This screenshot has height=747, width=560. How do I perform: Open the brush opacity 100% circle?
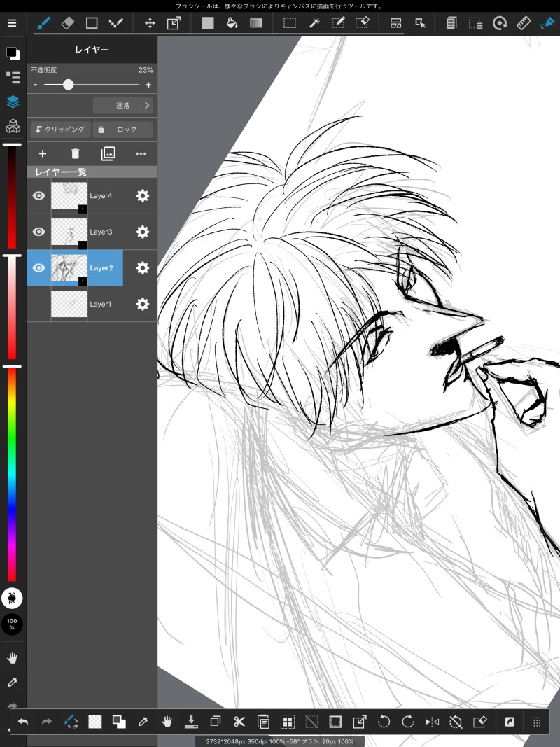click(x=12, y=624)
